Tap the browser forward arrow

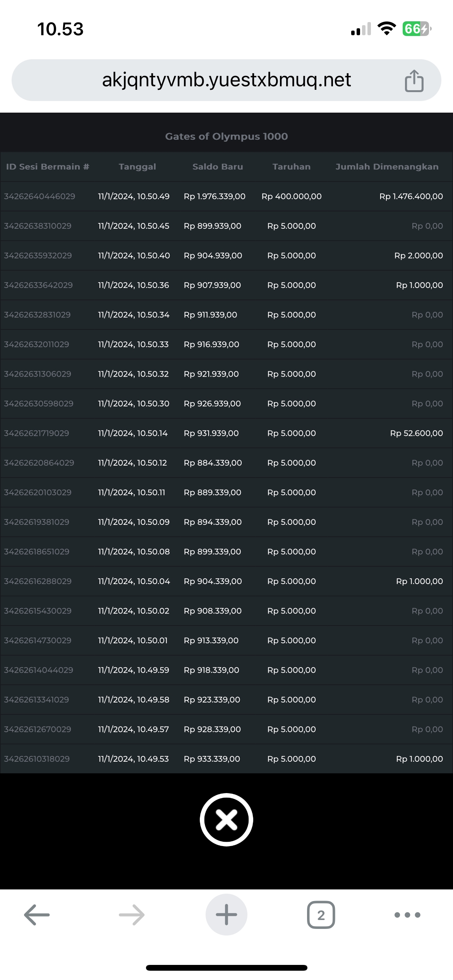coord(132,915)
